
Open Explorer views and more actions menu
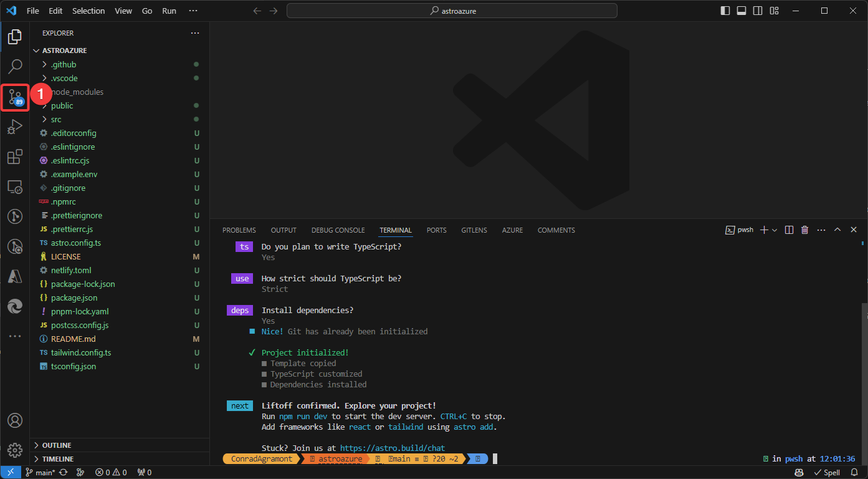[x=195, y=33]
